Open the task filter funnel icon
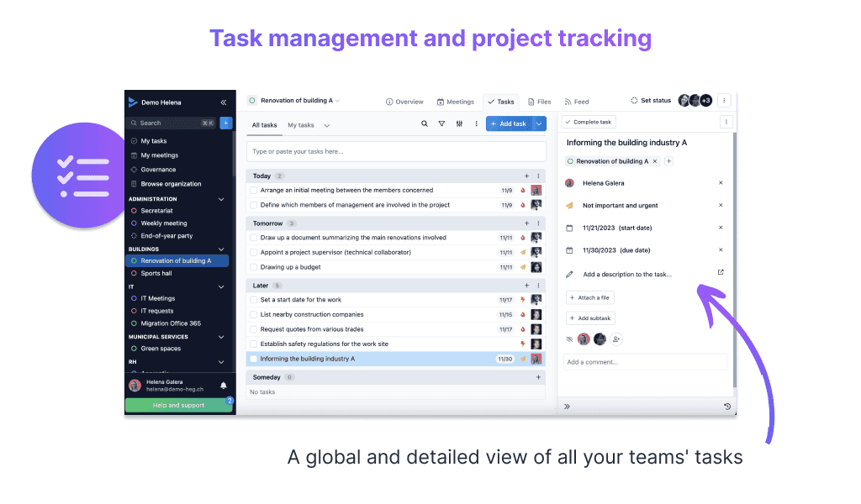Image resolution: width=861 pixels, height=504 pixels. 441,124
